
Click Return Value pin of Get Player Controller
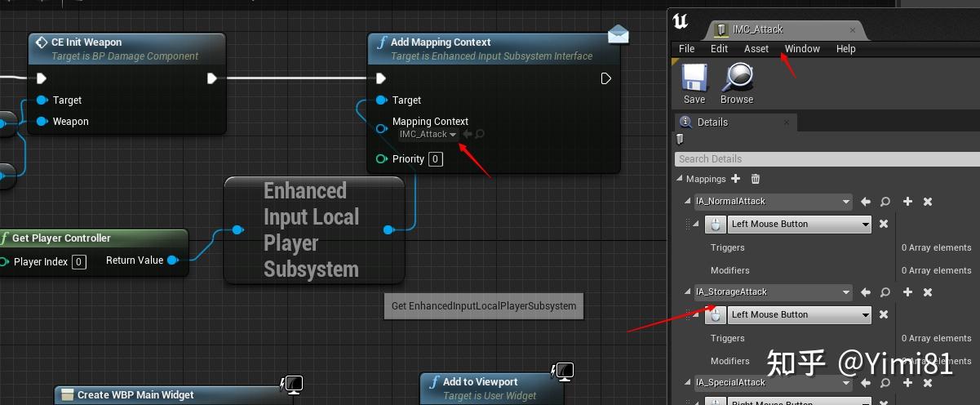[173, 260]
